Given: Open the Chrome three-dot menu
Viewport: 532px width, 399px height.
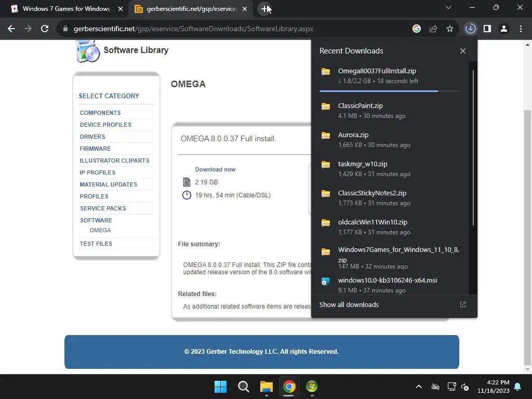Looking at the screenshot, I should coord(521,29).
